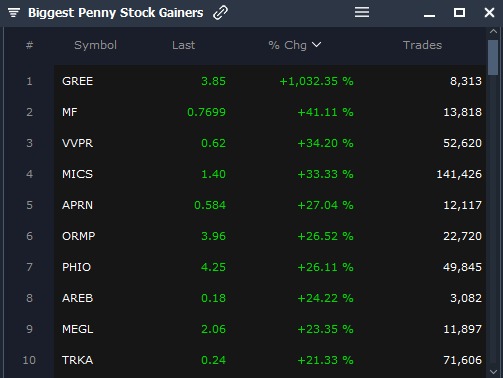The image size is (503, 378).
Task: Open the filter icon beside the title
Action: 14,13
